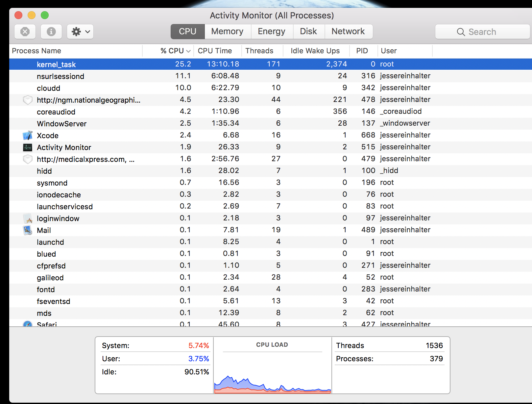
Task: Select the hidd process
Action: point(270,171)
